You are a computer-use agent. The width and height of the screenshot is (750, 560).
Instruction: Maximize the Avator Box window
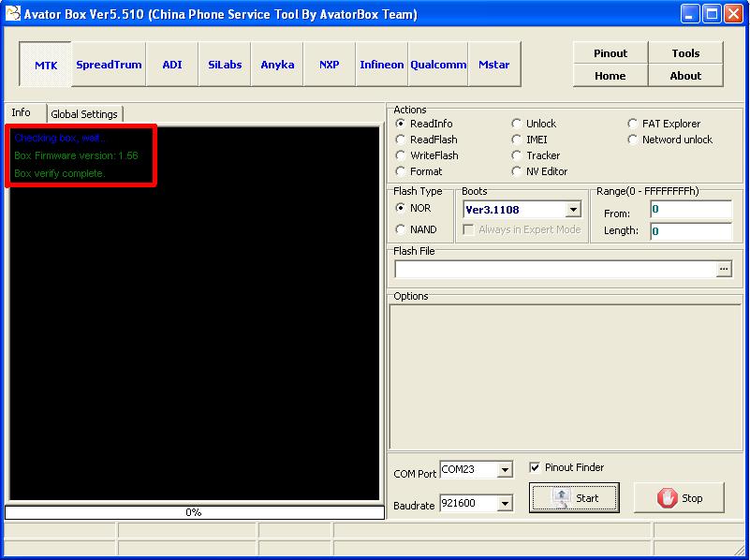712,14
